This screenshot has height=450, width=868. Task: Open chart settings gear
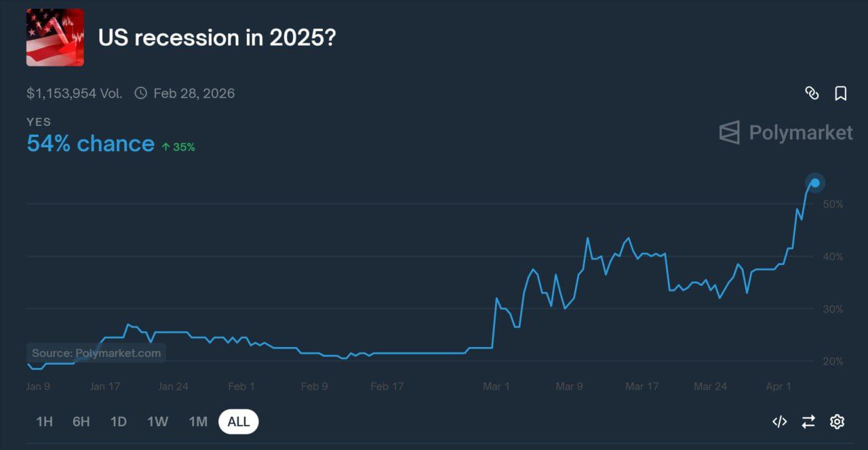pos(837,422)
